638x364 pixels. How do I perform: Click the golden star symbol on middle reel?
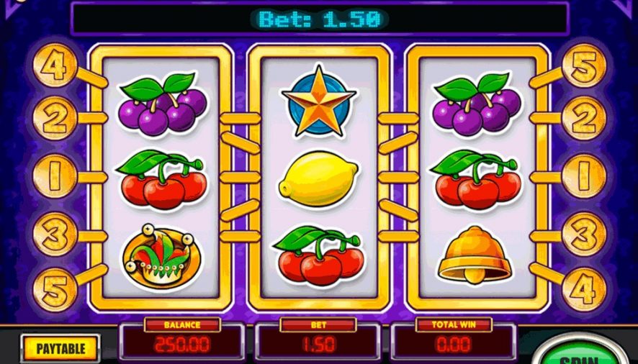point(319,101)
